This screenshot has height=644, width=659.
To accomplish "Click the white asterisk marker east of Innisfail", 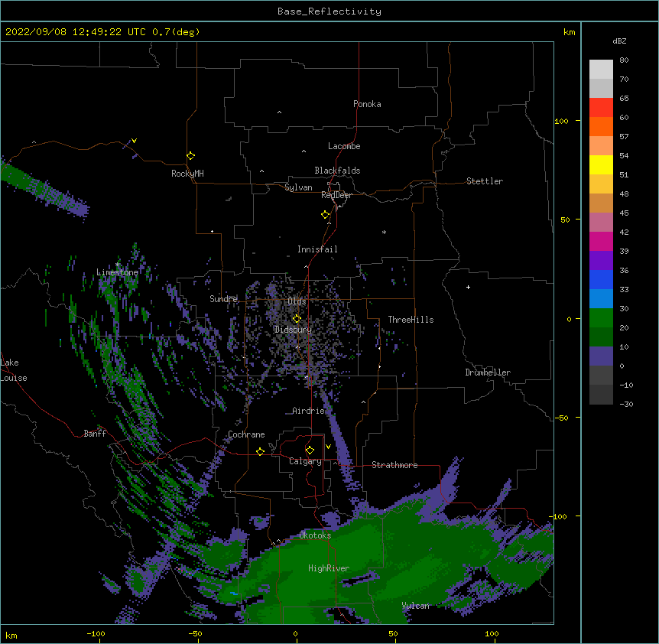I will (x=384, y=232).
